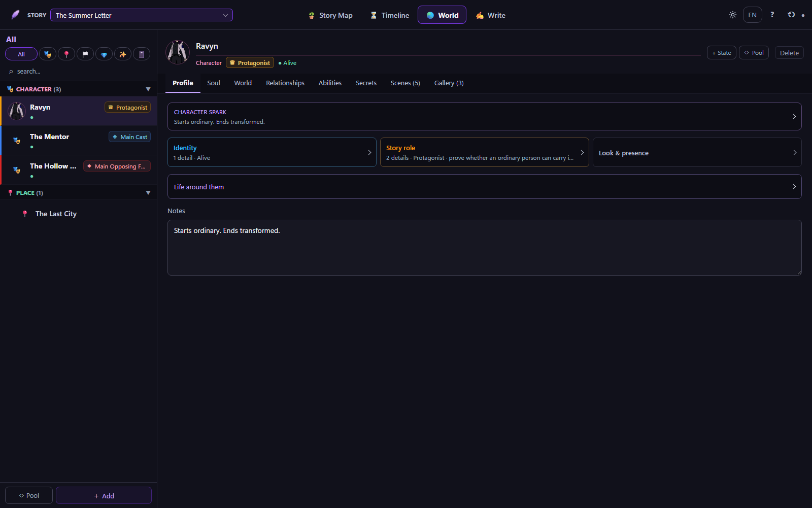Toggle light/dark theme with the sun icon
812x508 pixels.
click(x=733, y=15)
